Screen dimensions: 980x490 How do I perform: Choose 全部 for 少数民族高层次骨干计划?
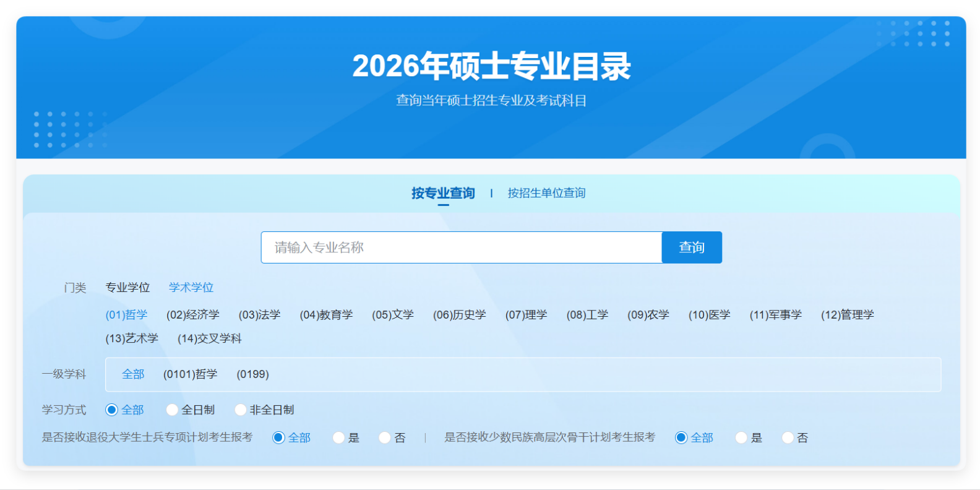[x=694, y=437]
